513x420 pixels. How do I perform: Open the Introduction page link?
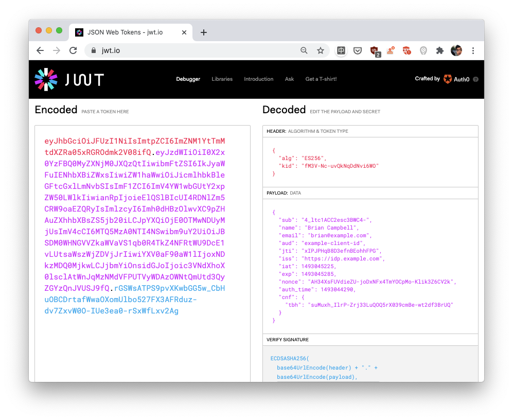coord(258,79)
